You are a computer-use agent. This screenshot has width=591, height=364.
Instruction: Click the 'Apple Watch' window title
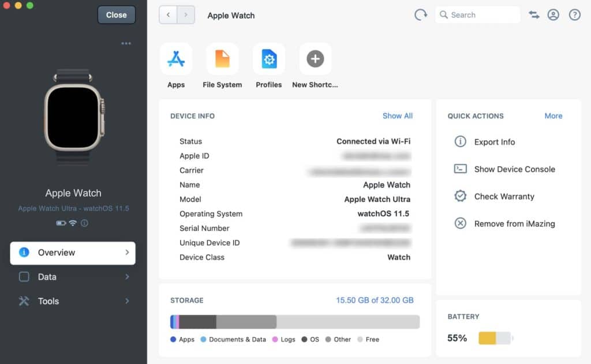(231, 16)
